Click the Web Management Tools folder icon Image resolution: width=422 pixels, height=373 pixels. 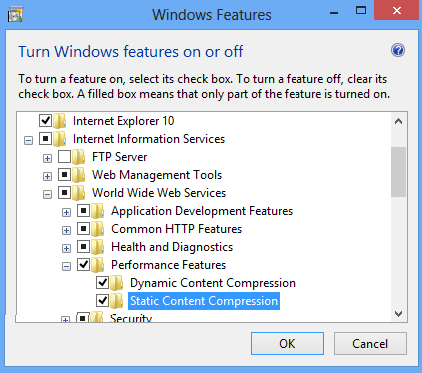[x=79, y=175]
